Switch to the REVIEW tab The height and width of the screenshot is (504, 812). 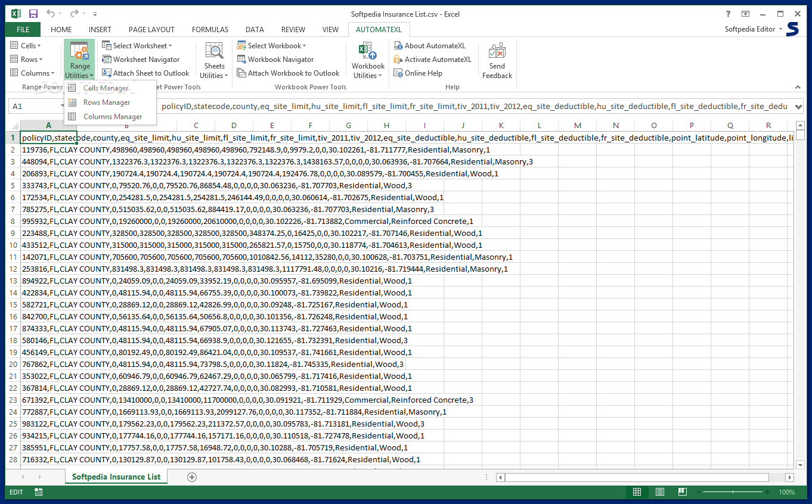[293, 29]
